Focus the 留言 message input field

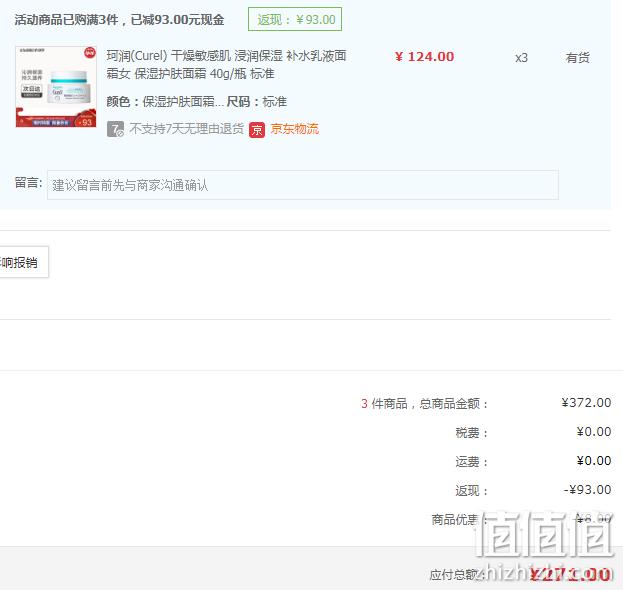(303, 185)
